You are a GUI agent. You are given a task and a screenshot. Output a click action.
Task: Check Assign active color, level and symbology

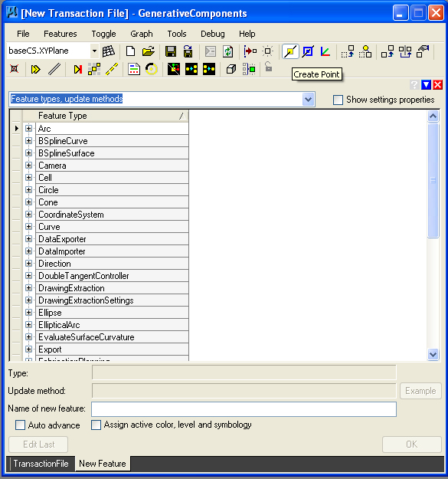pyautogui.click(x=96, y=425)
